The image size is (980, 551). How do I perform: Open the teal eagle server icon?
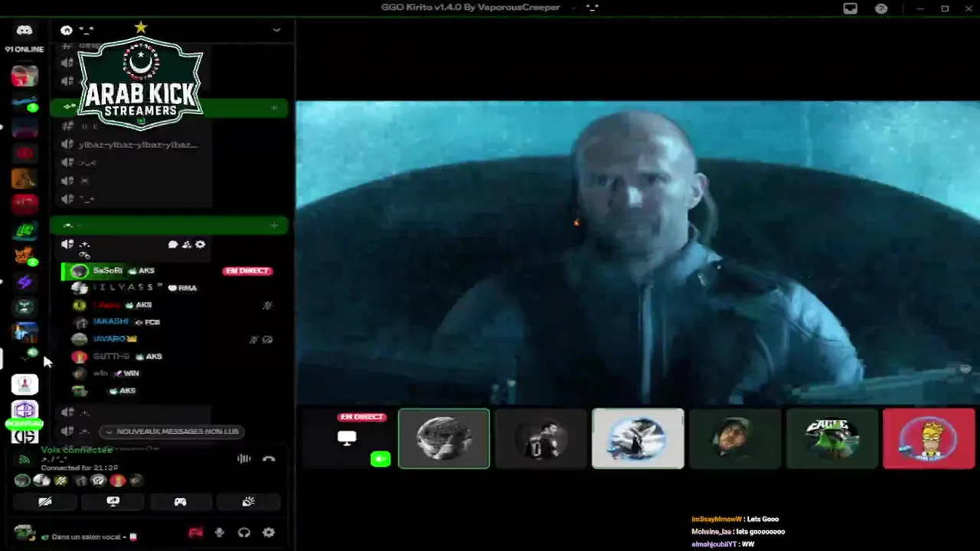point(24,307)
